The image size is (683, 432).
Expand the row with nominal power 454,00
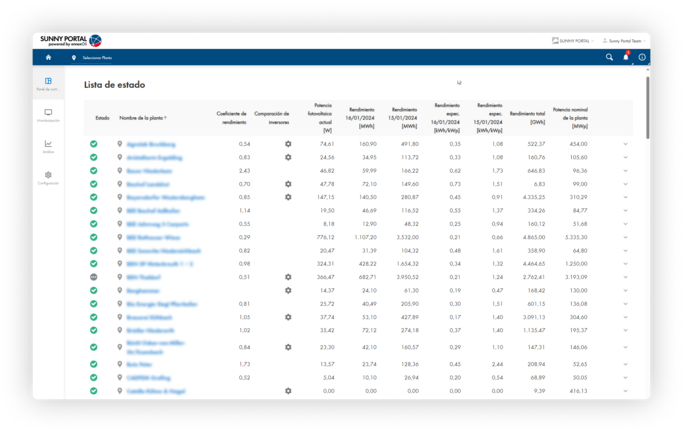point(625,145)
